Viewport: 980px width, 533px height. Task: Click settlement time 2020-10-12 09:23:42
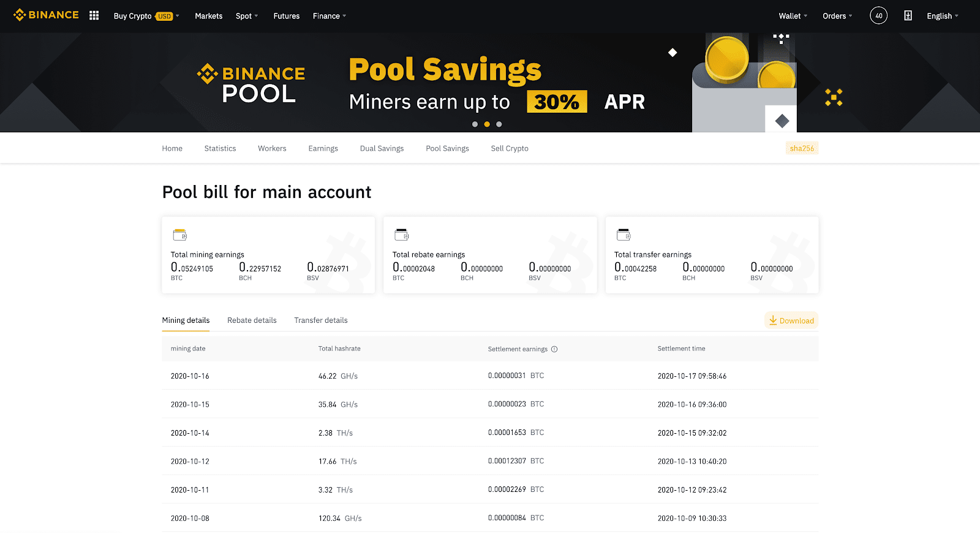(x=692, y=490)
